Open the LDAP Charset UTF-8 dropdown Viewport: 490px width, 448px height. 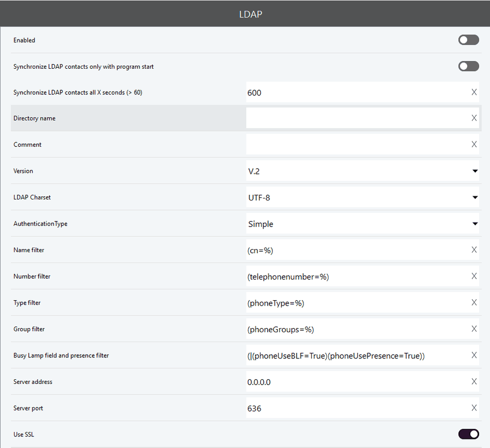click(x=363, y=197)
